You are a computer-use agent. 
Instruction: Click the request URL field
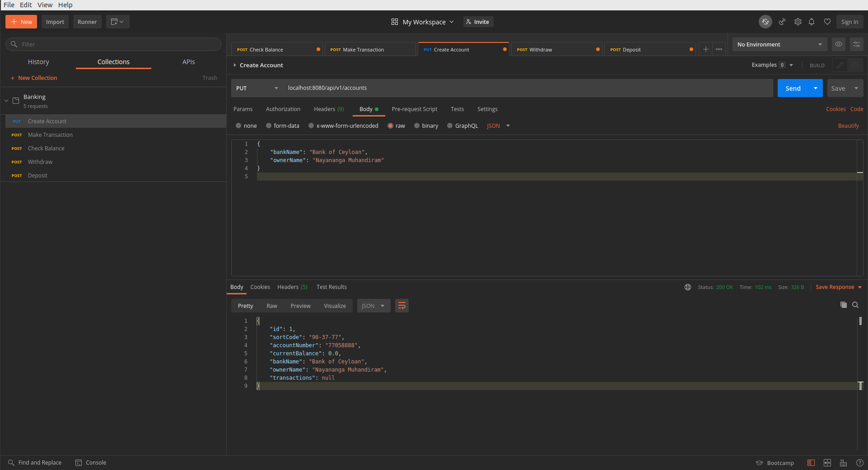click(x=528, y=88)
